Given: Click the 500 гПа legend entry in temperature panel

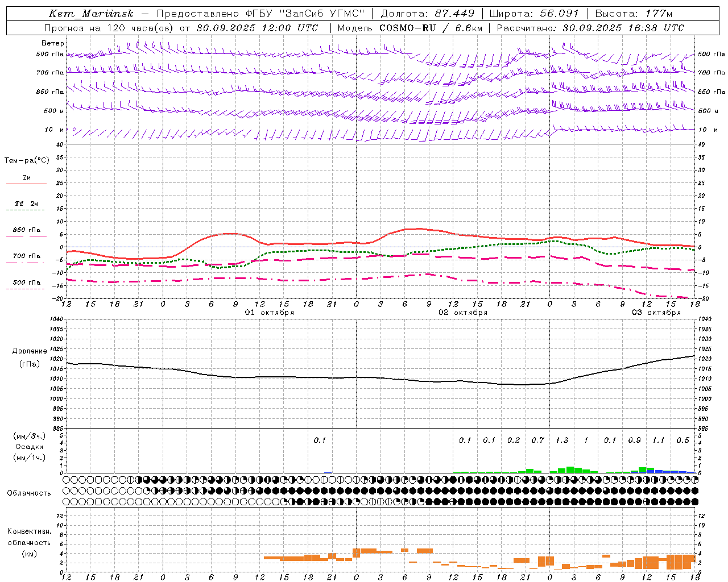Looking at the screenshot, I should pyautogui.click(x=27, y=282).
